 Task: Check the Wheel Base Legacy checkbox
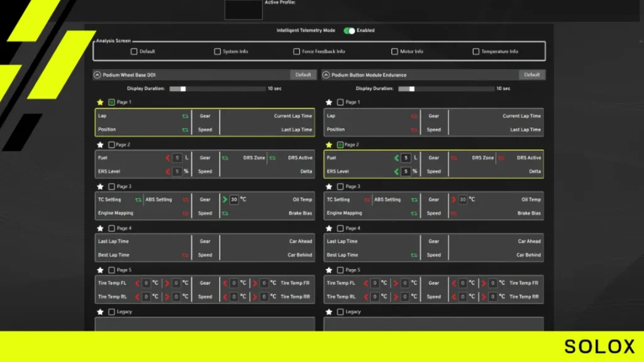(x=111, y=312)
